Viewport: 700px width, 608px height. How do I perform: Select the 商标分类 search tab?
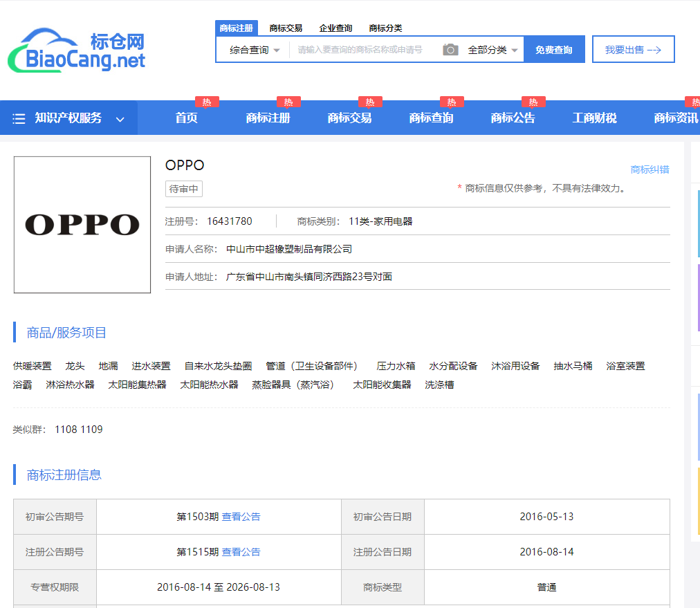click(x=385, y=28)
